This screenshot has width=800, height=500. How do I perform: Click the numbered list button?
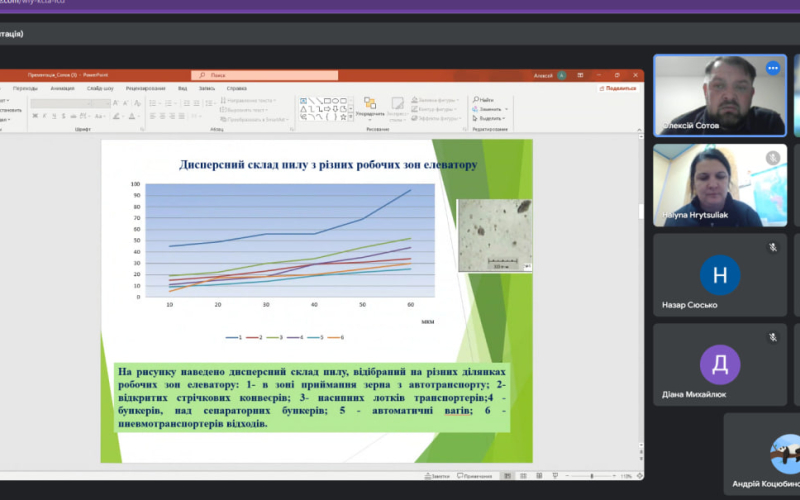[x=169, y=103]
